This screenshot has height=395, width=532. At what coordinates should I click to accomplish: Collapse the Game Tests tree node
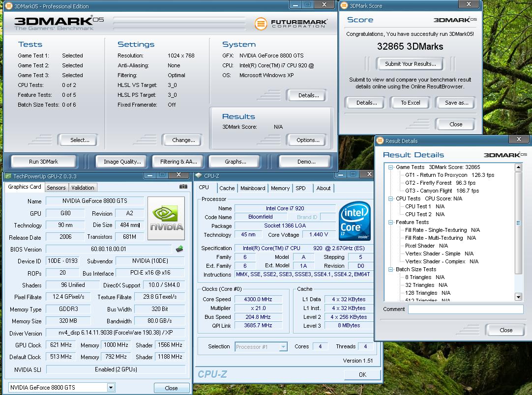[x=390, y=167]
